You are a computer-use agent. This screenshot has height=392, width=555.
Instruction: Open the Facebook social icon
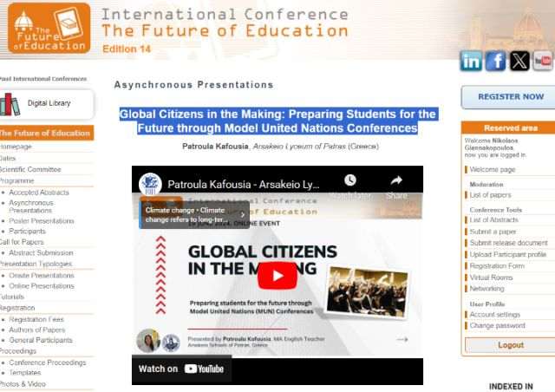coord(495,61)
